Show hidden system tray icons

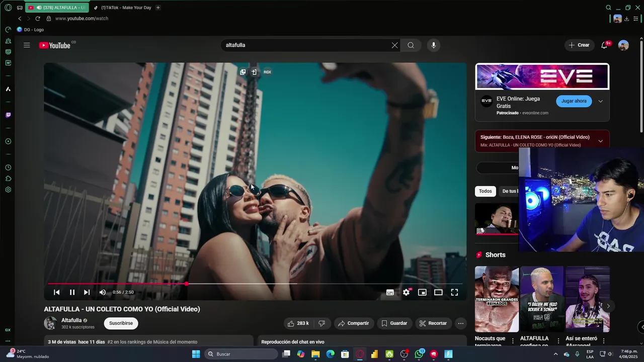pyautogui.click(x=555, y=354)
